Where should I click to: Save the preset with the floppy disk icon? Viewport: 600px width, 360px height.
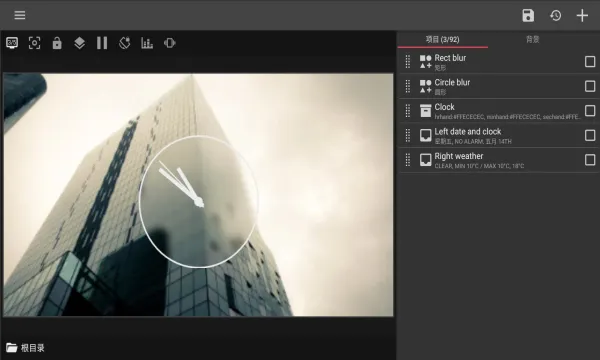(x=528, y=16)
